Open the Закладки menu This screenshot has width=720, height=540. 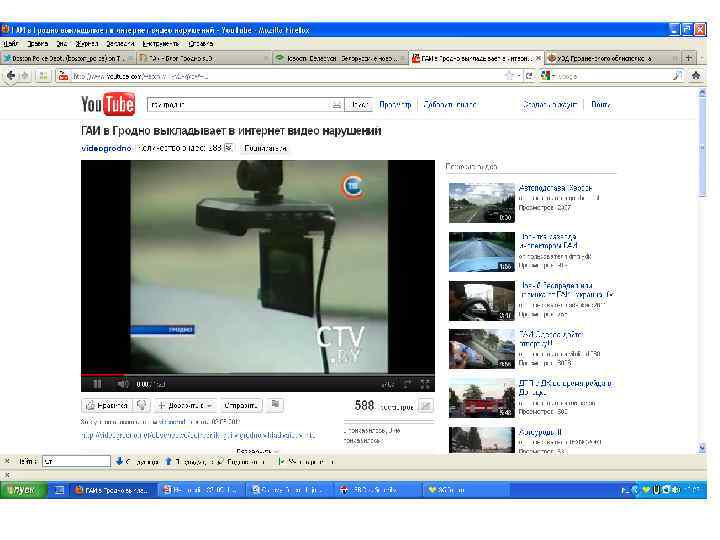coord(120,44)
